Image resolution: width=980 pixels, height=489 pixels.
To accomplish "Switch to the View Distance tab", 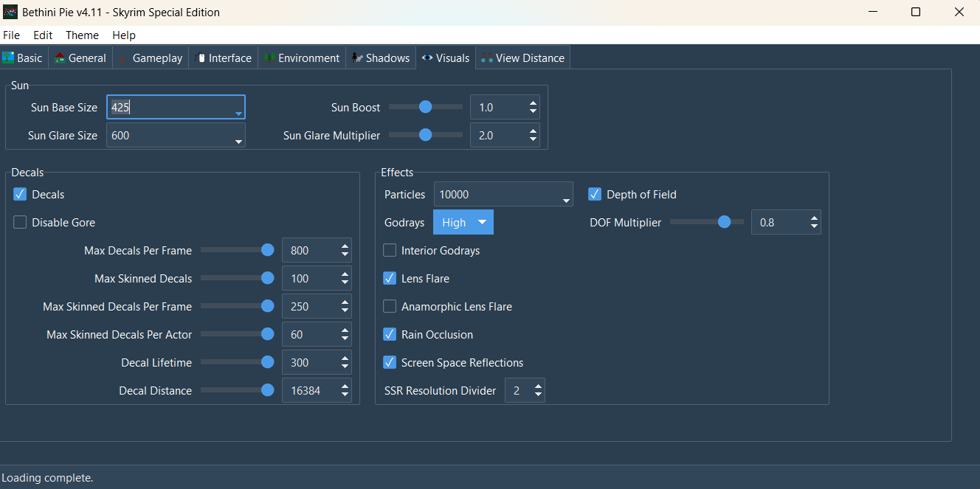I will pyautogui.click(x=522, y=58).
